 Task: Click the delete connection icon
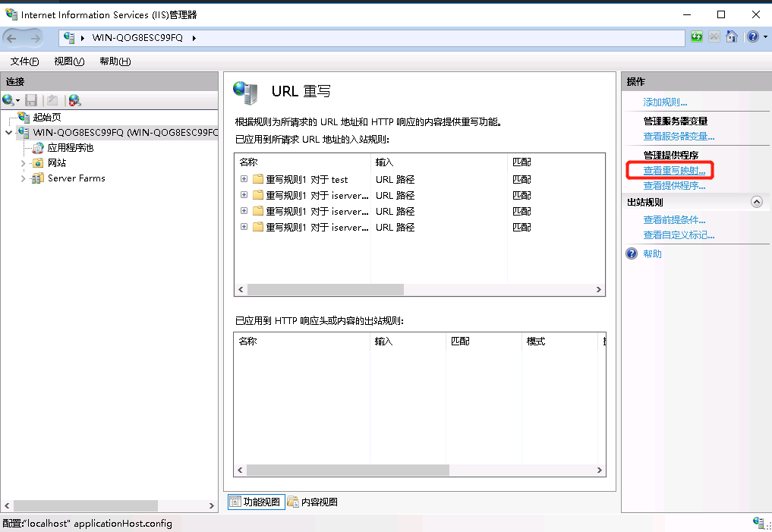pos(75,100)
